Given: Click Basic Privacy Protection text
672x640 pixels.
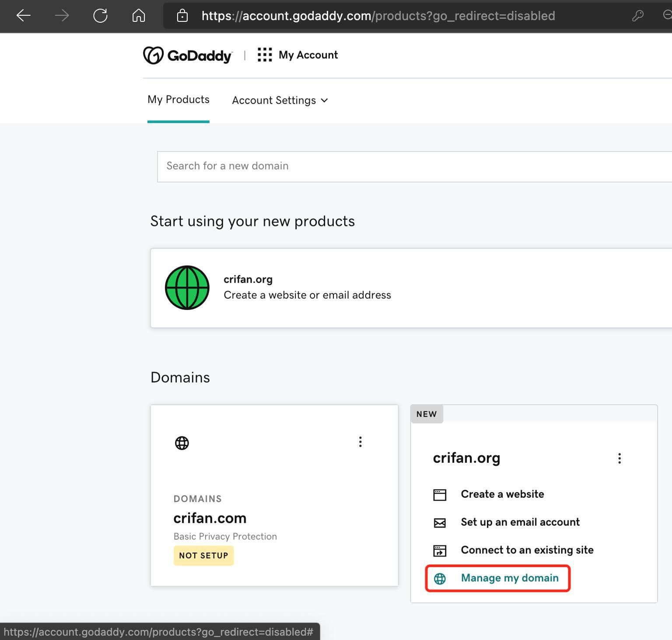Looking at the screenshot, I should tap(225, 537).
